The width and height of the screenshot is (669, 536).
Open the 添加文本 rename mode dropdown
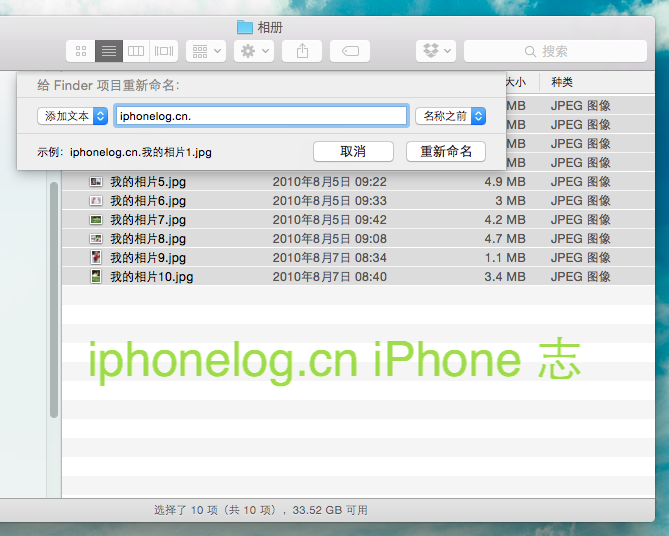pos(73,116)
